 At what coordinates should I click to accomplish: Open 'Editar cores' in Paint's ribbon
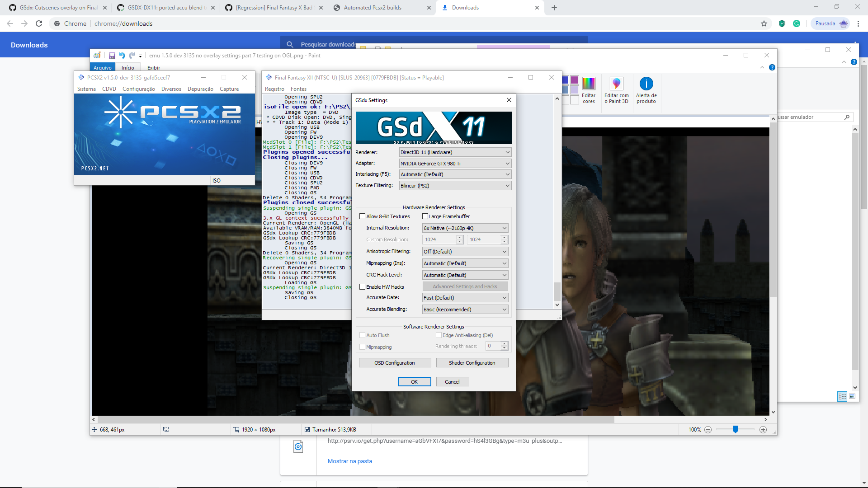(x=589, y=90)
